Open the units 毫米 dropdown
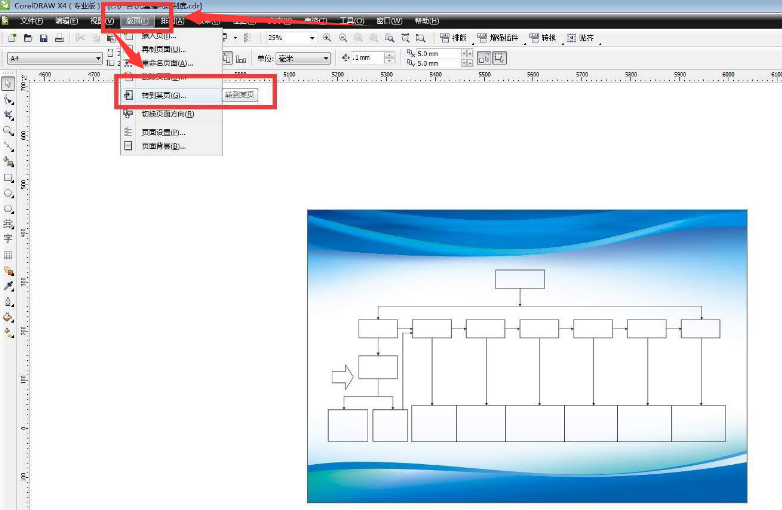 (x=326, y=59)
